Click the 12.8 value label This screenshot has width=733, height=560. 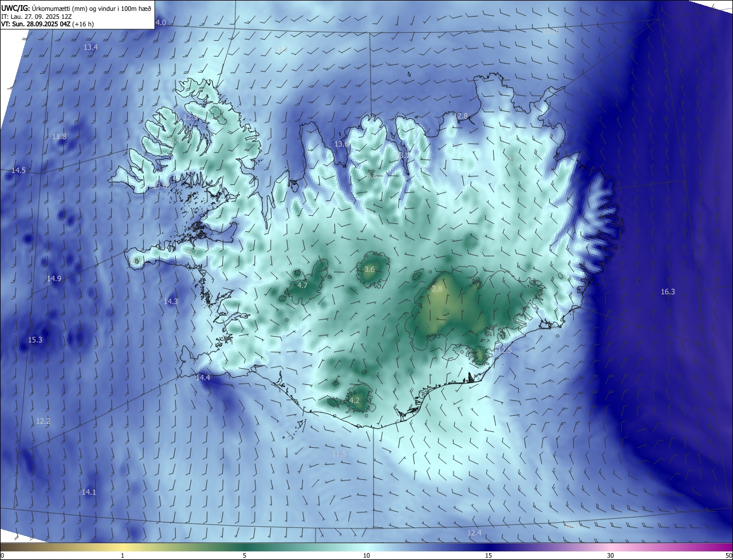460,116
